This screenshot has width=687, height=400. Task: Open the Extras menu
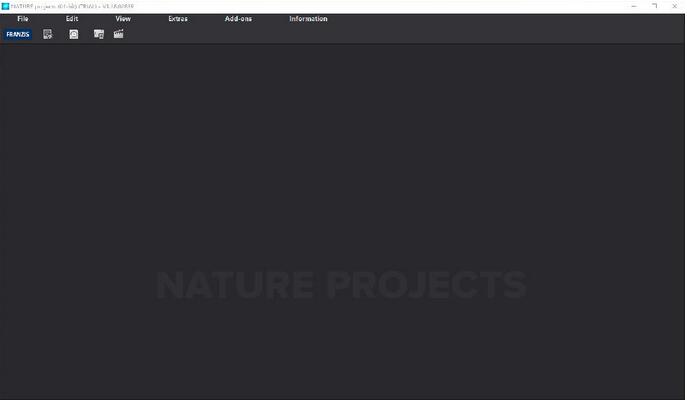178,19
